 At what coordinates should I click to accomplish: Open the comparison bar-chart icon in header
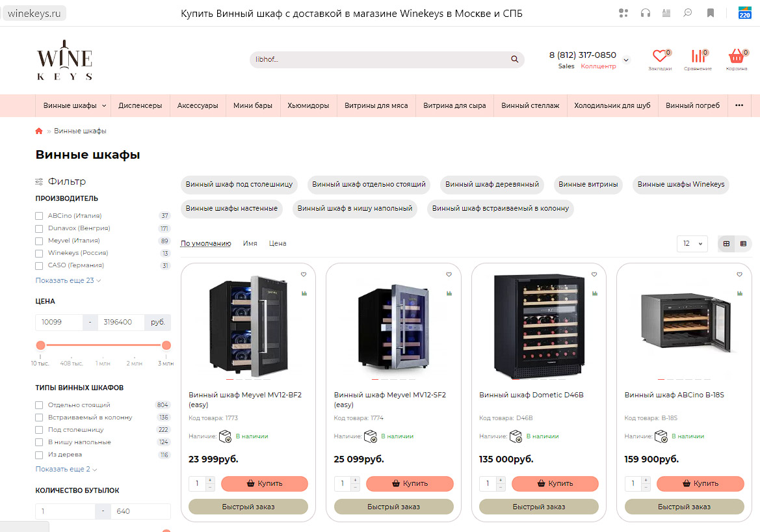coord(698,56)
